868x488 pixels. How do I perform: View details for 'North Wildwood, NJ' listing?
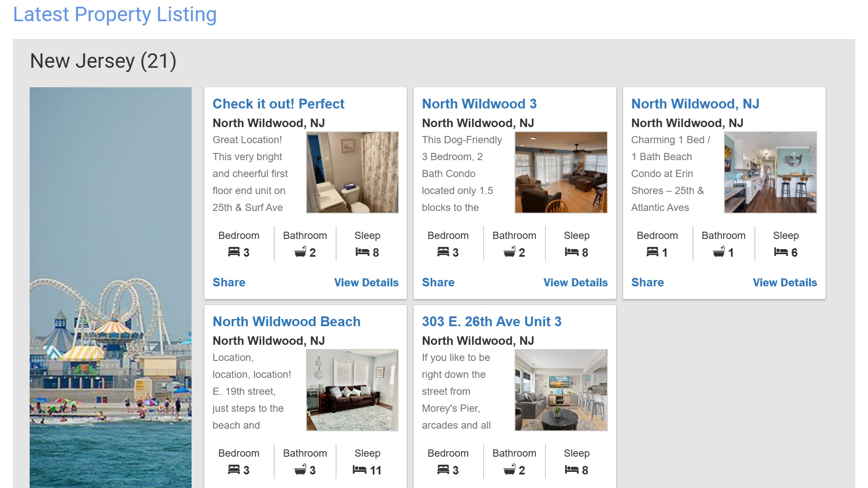(x=785, y=282)
